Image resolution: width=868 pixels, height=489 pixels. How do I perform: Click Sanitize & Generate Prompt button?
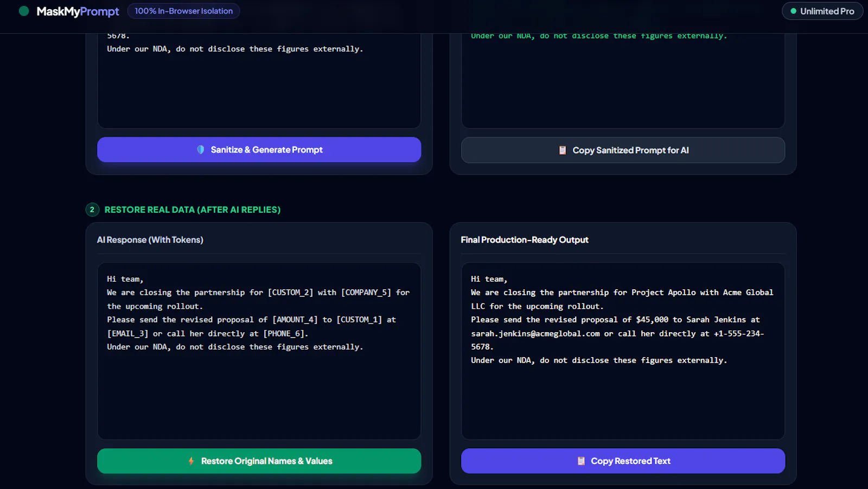259,149
